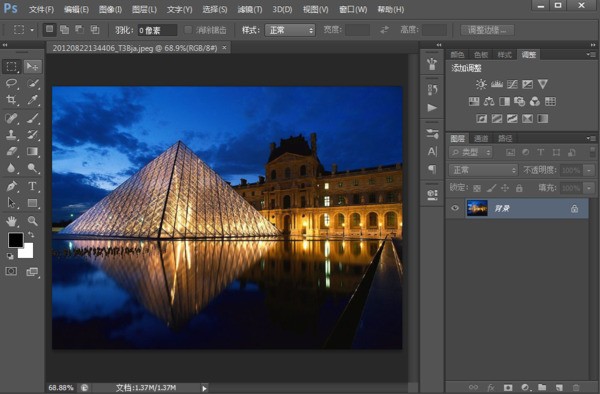Choose Subtract from Selection mode
This screenshot has width=600, height=394.
click(80, 29)
